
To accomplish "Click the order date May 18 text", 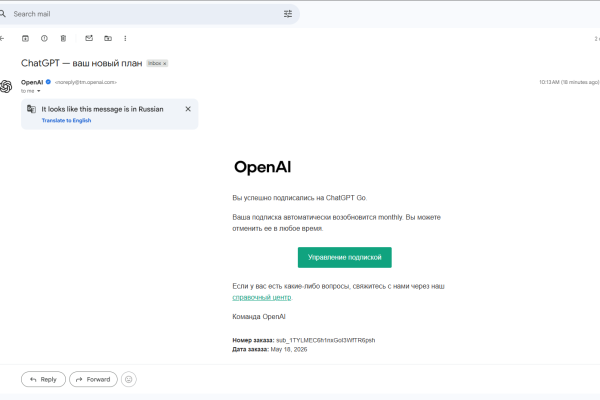I will pyautogui.click(x=289, y=349).
